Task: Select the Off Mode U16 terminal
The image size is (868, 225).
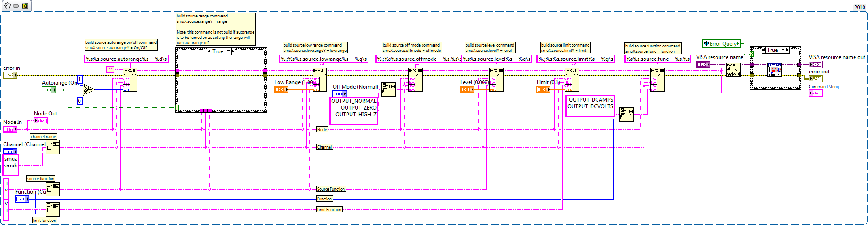Action: pos(339,94)
